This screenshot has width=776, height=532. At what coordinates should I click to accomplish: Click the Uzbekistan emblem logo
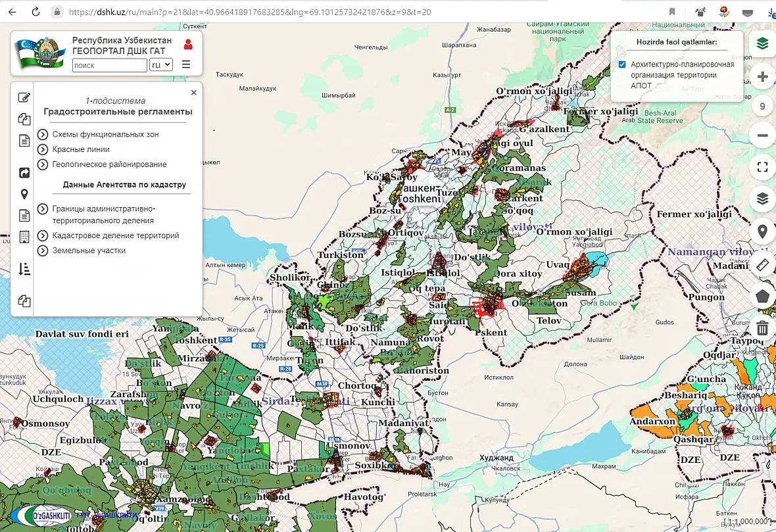tap(41, 53)
